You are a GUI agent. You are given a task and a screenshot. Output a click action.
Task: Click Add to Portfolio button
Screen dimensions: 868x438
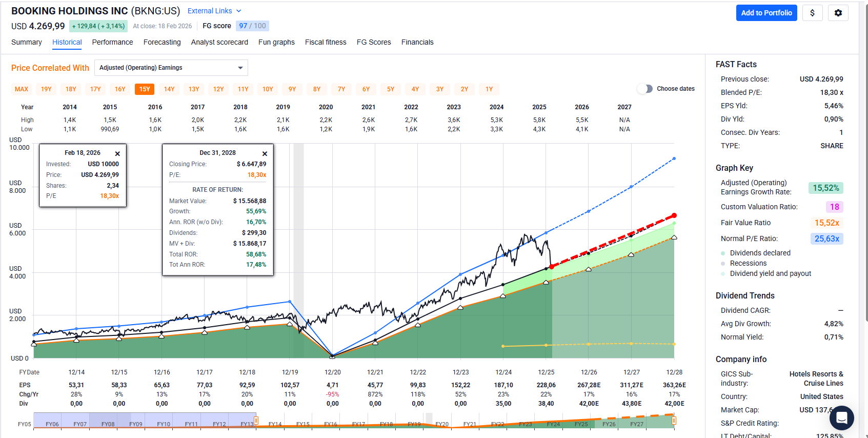[x=766, y=13]
